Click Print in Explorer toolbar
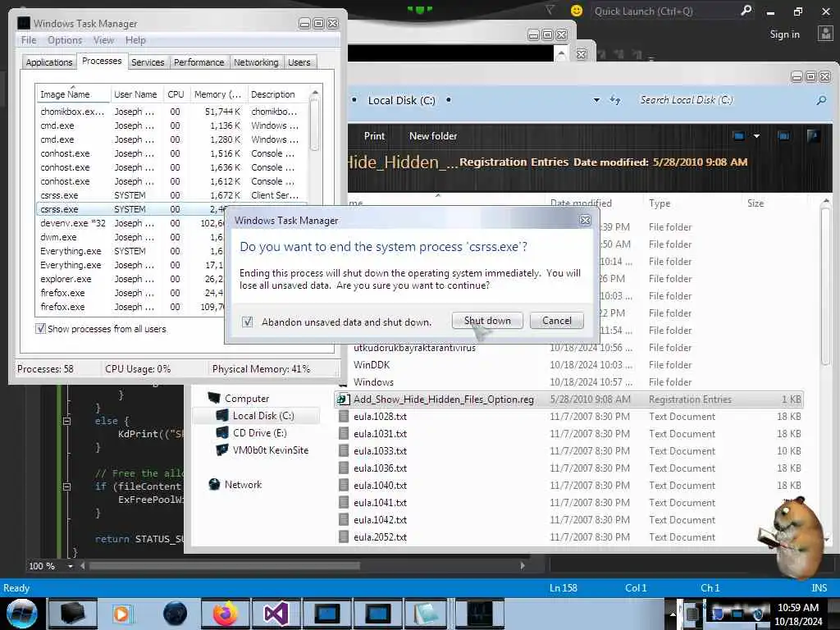Viewport: 840px width, 630px height. [x=374, y=136]
